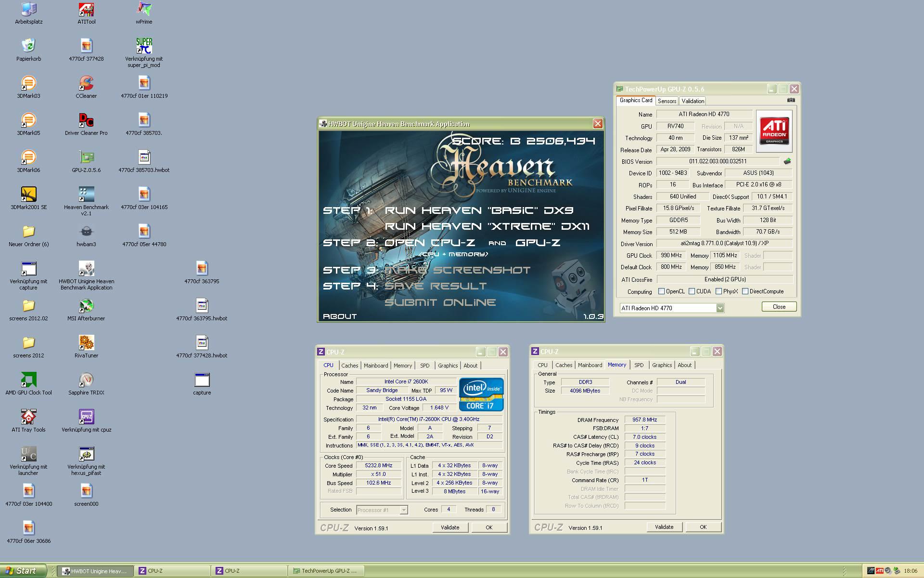924x578 pixels.
Task: Open Mainboard tab in left CPU-Z window
Action: [376, 366]
